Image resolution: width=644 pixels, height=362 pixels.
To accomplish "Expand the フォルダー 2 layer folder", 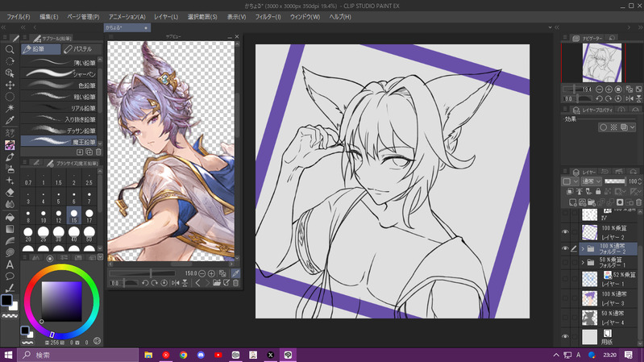I will tap(583, 250).
